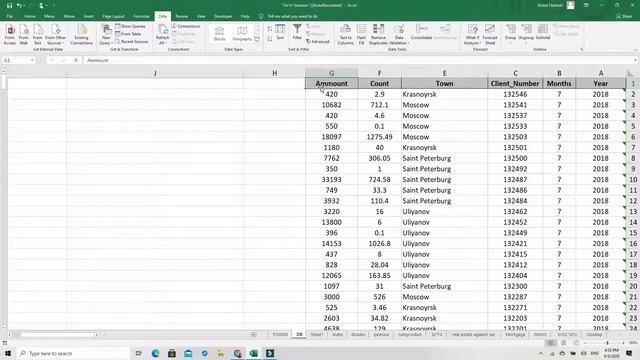Toggle the Filter funnel

point(297,32)
